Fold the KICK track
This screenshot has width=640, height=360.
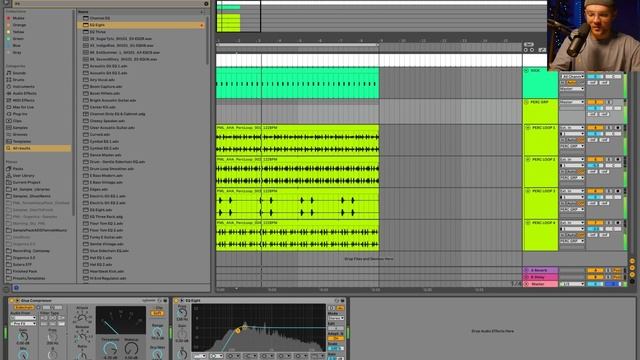[527, 71]
